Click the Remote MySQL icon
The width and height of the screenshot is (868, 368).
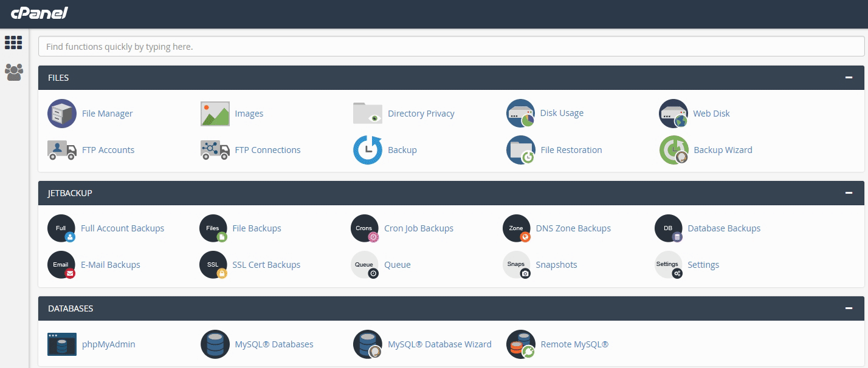point(520,344)
